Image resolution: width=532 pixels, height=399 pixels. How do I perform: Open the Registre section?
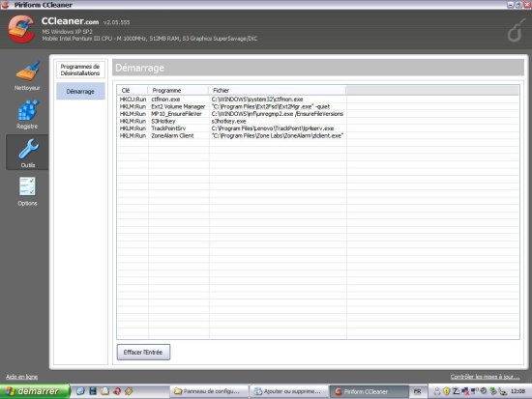(27, 115)
